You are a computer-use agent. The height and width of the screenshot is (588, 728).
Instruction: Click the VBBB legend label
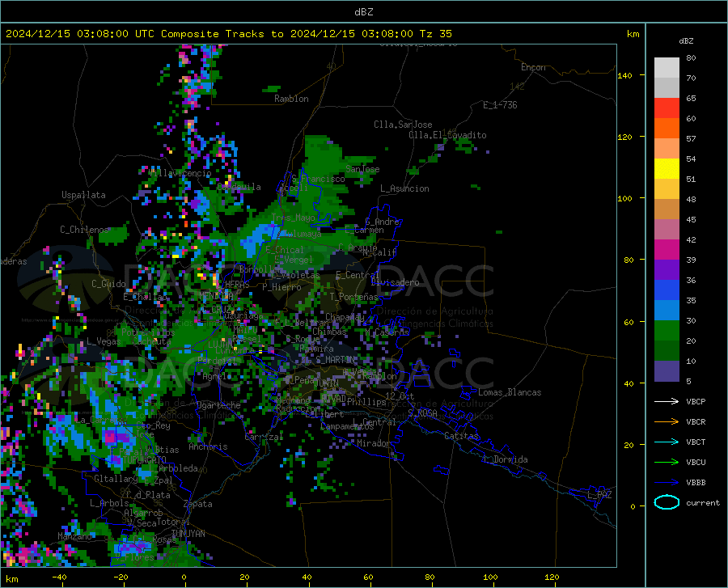pyautogui.click(x=696, y=483)
